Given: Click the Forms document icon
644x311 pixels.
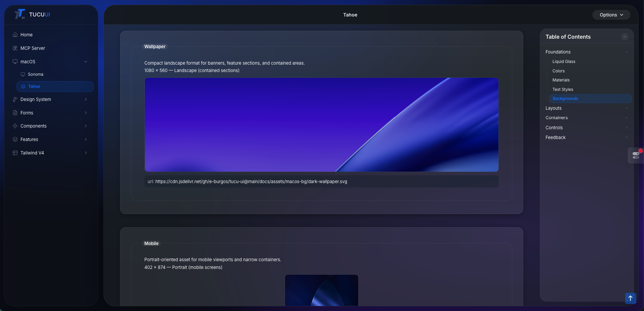Looking at the screenshot, I should [15, 113].
